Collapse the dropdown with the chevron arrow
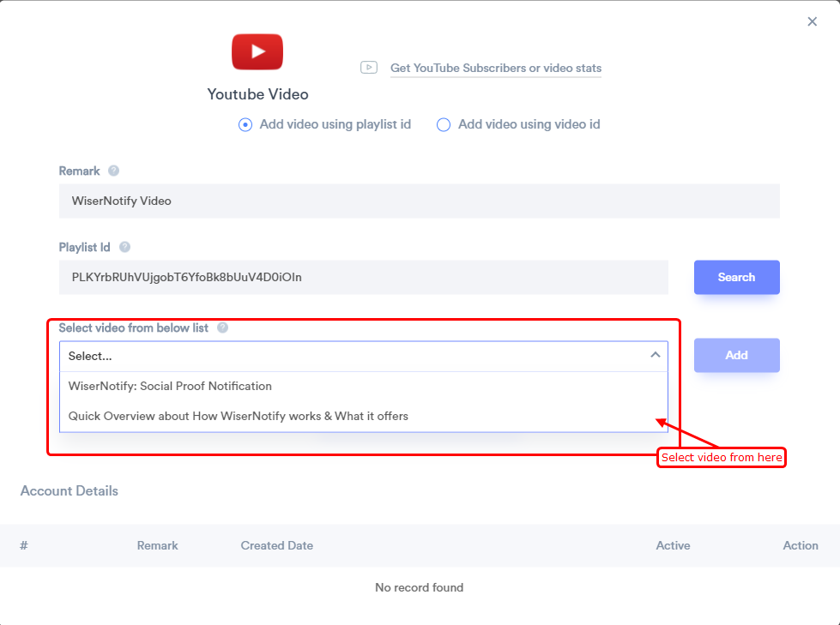 (x=656, y=355)
